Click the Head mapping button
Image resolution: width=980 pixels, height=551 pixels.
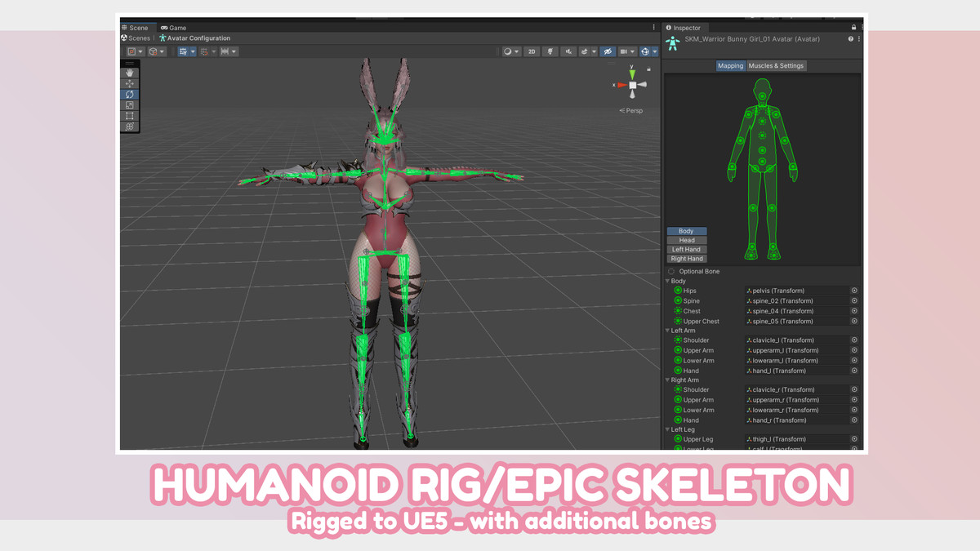click(686, 240)
